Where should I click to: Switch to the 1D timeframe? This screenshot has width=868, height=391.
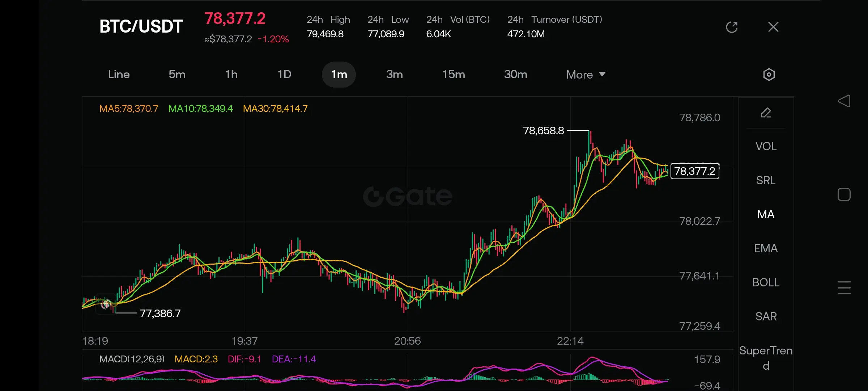pos(284,75)
